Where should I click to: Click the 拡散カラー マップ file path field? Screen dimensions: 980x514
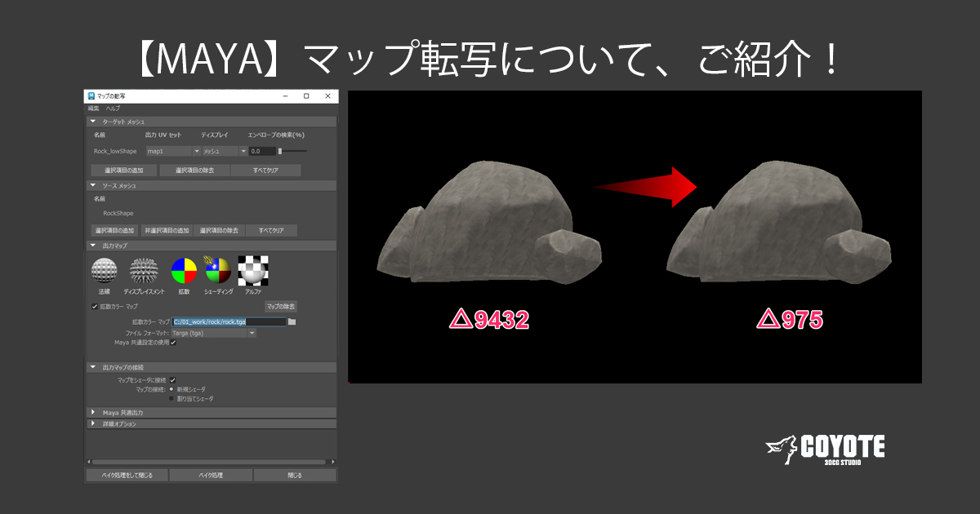[x=229, y=322]
